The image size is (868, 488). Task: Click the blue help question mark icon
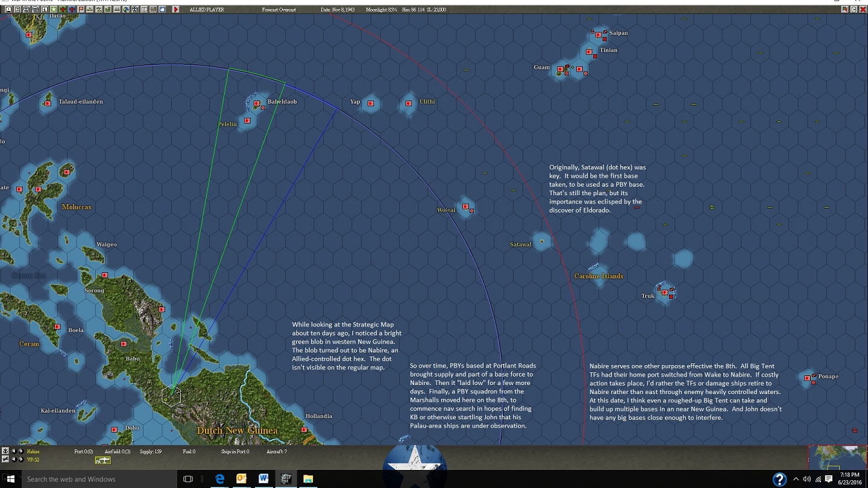coord(779,480)
